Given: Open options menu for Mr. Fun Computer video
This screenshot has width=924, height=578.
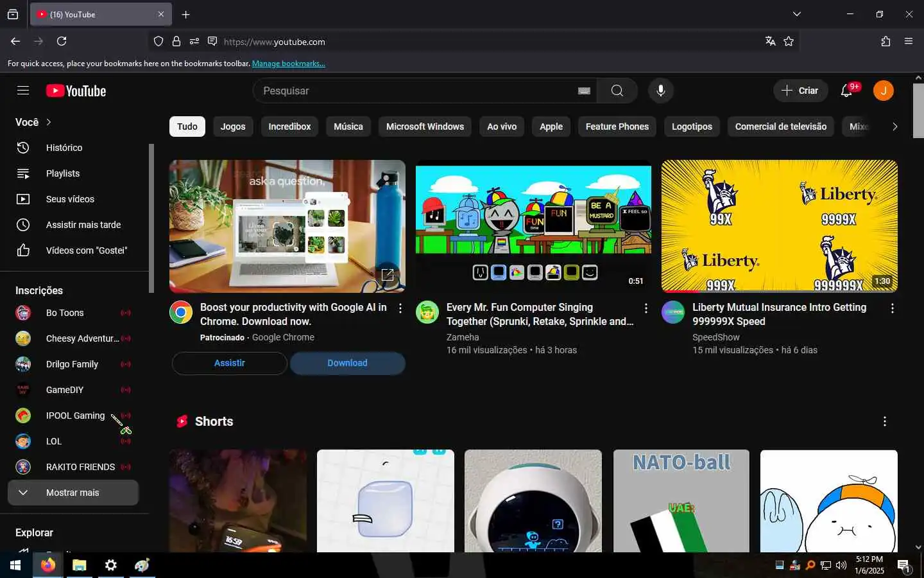Looking at the screenshot, I should pos(646,308).
